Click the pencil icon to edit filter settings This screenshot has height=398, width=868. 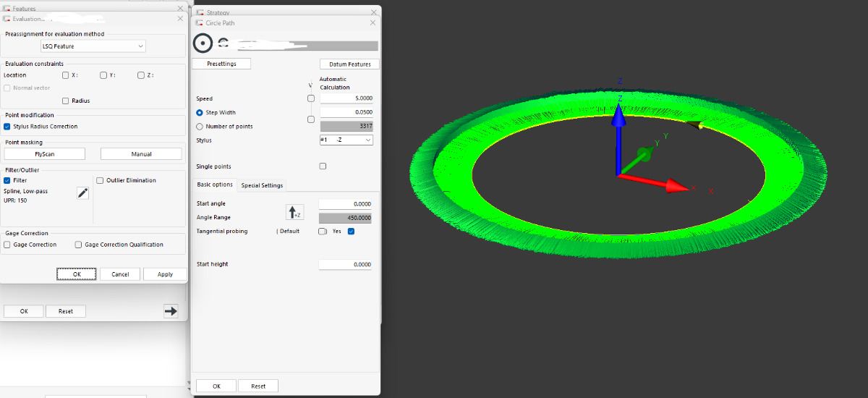click(x=83, y=192)
